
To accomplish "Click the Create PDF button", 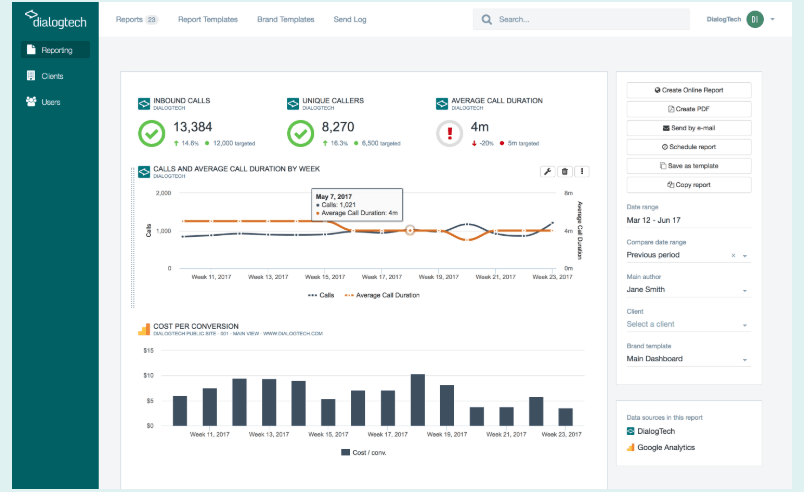I will 688,109.
